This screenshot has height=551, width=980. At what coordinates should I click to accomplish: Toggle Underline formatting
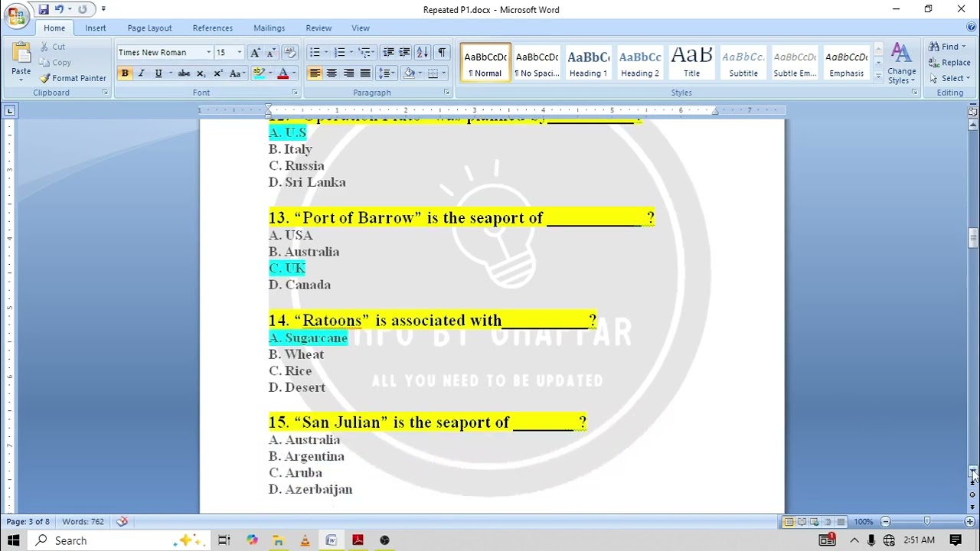point(158,73)
